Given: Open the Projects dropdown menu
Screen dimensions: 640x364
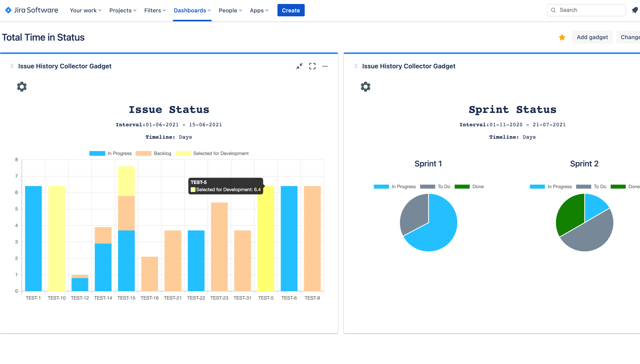Looking at the screenshot, I should [123, 10].
